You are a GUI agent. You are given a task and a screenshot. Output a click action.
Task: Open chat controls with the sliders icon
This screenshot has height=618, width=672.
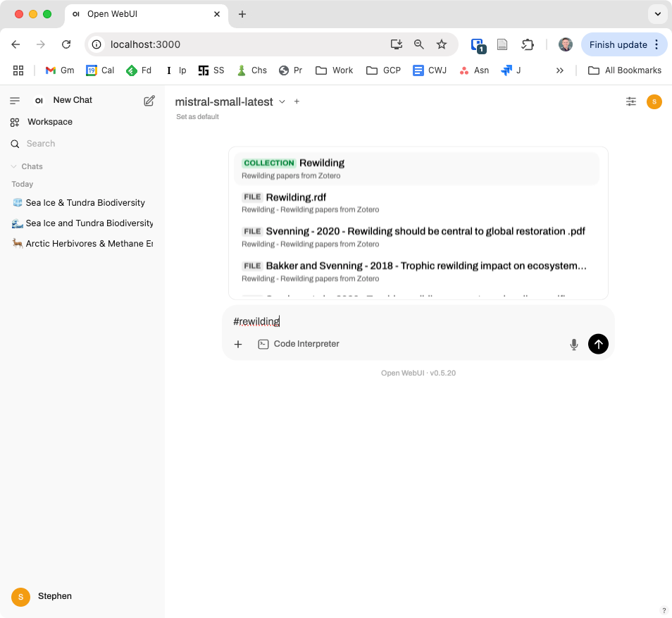click(630, 101)
